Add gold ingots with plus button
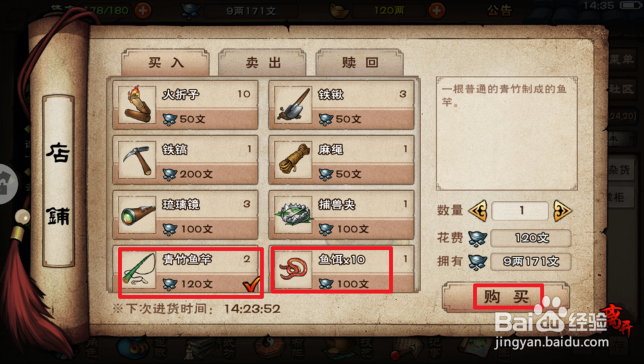Viewport: 644px width, 364px height. [x=437, y=10]
